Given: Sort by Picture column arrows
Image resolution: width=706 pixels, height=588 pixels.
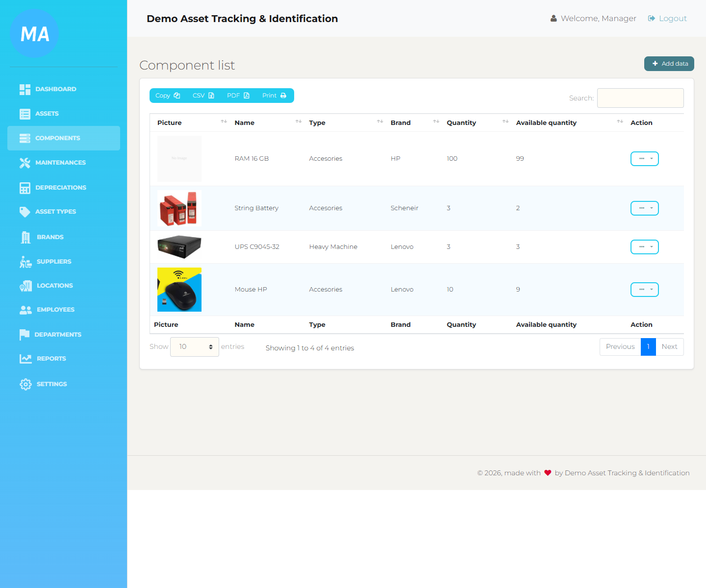Looking at the screenshot, I should [224, 122].
